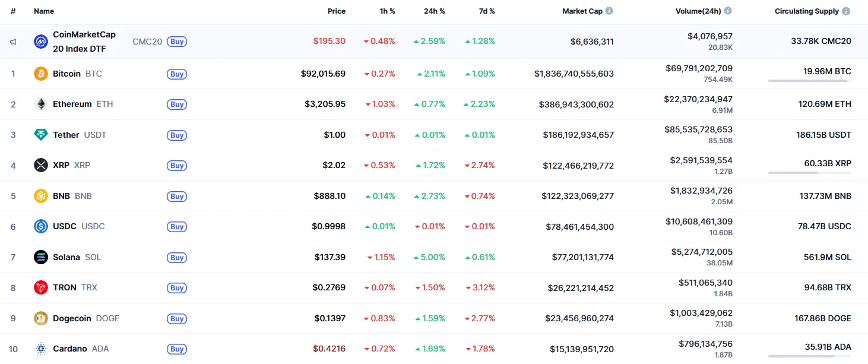Select the TRON coin logo

pyautogui.click(x=40, y=287)
